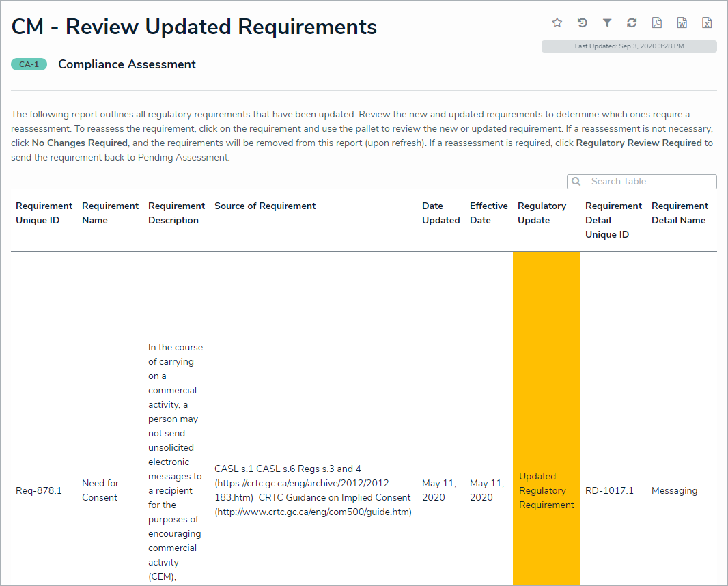Open the report history clock icon
This screenshot has width=728, height=586.
pyautogui.click(x=582, y=23)
